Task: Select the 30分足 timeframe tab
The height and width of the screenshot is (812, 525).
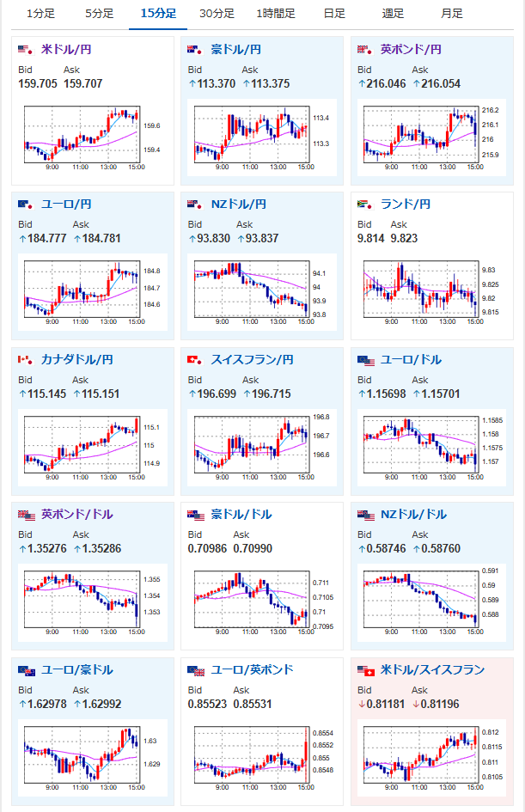Action: [x=217, y=14]
